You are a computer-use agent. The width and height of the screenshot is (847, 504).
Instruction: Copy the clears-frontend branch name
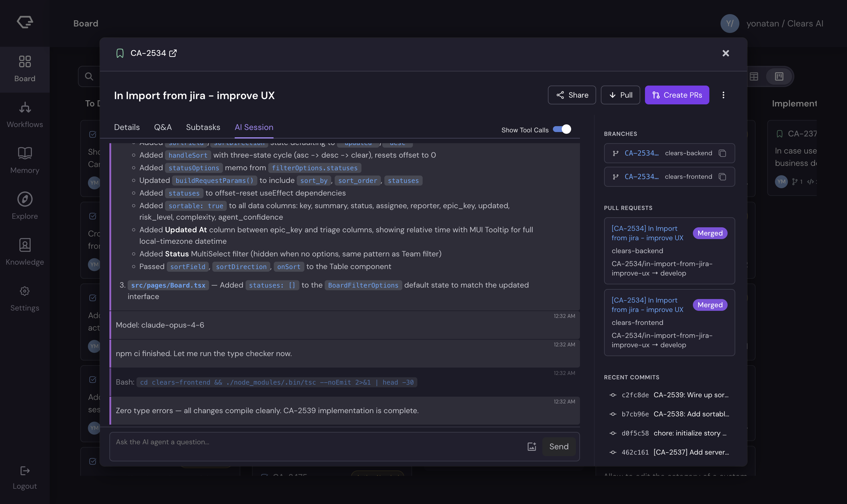point(722,177)
